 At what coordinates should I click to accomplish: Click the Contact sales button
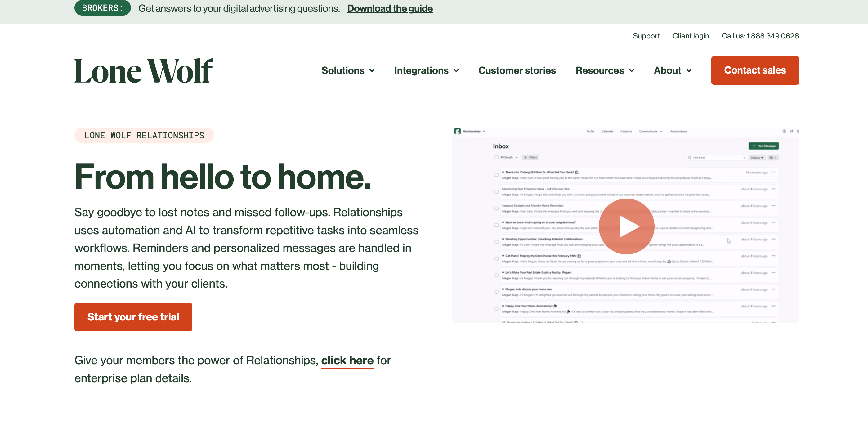click(755, 70)
